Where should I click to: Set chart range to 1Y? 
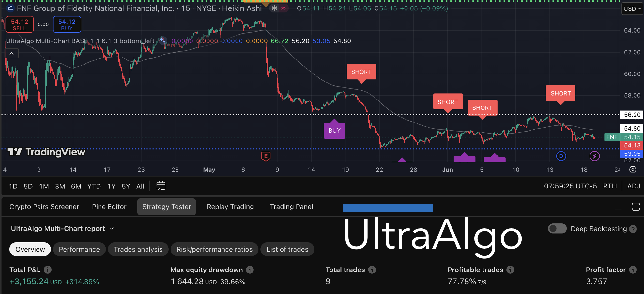tap(111, 186)
